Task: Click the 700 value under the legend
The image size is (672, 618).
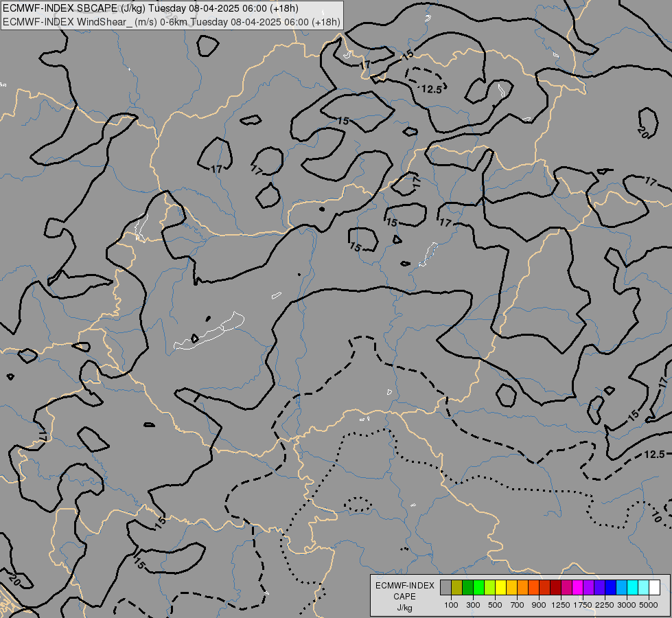Action: (x=518, y=605)
